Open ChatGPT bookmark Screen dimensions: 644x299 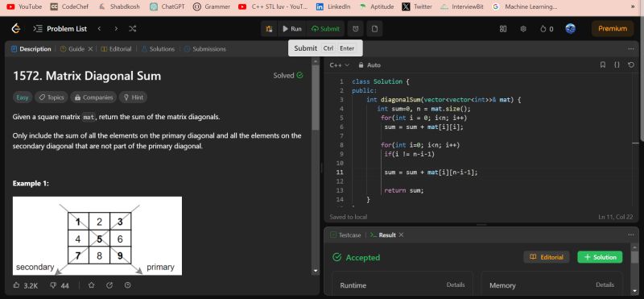pyautogui.click(x=167, y=6)
